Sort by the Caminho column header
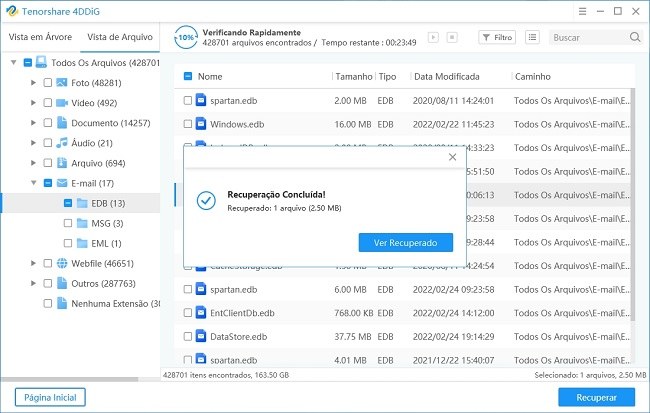 click(x=533, y=76)
